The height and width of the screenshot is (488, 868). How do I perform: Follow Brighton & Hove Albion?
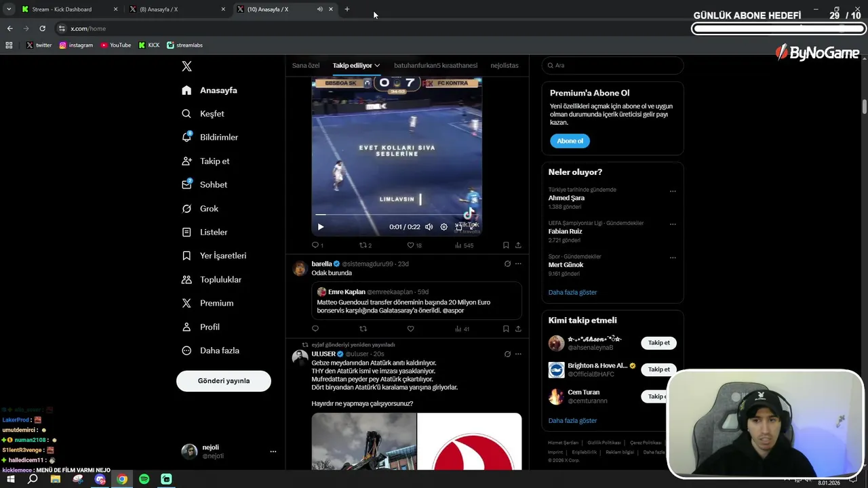[x=658, y=369]
